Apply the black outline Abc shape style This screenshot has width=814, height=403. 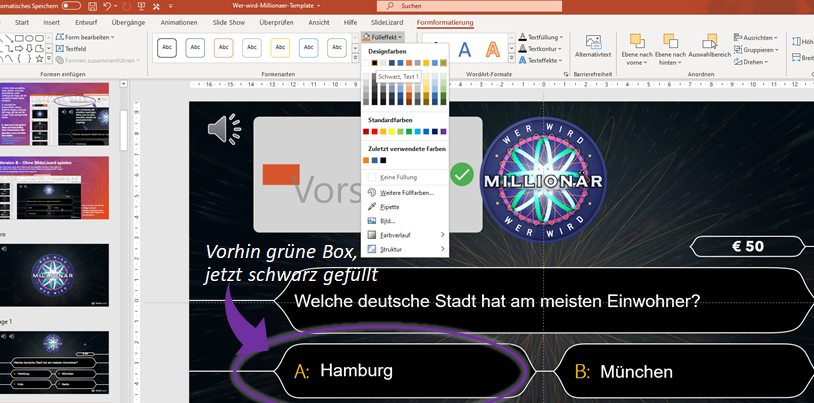(167, 48)
